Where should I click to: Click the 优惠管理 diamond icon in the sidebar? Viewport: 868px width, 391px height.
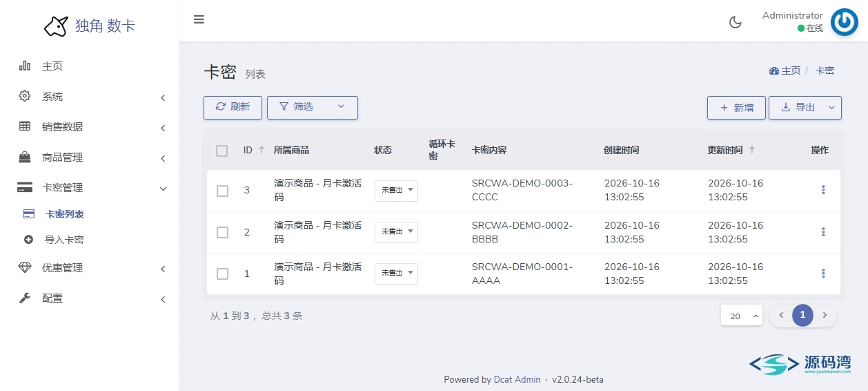click(x=25, y=267)
